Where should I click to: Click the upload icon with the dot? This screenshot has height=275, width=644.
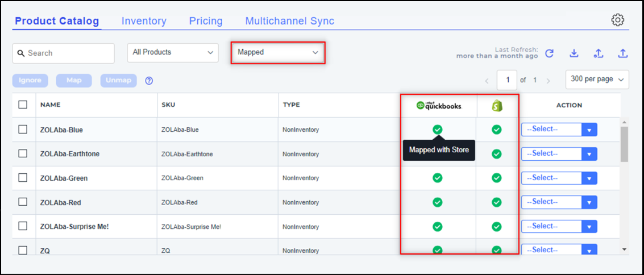coord(598,53)
